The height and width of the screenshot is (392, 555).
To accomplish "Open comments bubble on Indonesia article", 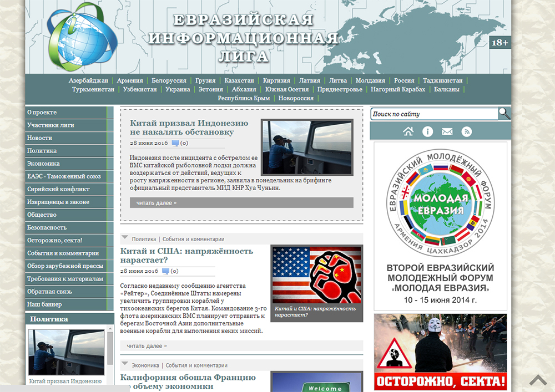I will 175,143.
